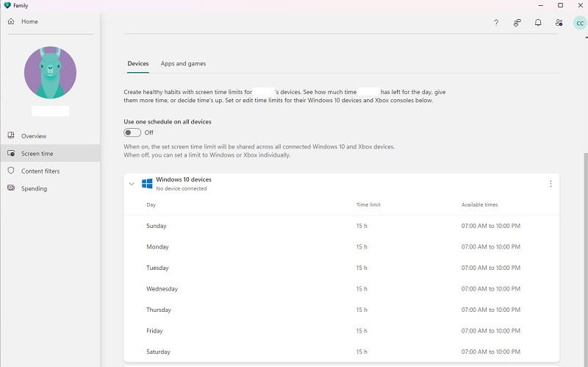Open the Overview page
Image resolution: width=588 pixels, height=367 pixels.
[50, 136]
